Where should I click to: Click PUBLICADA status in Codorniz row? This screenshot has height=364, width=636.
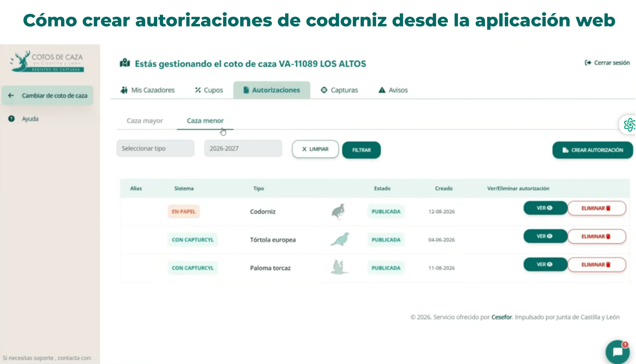click(x=386, y=212)
